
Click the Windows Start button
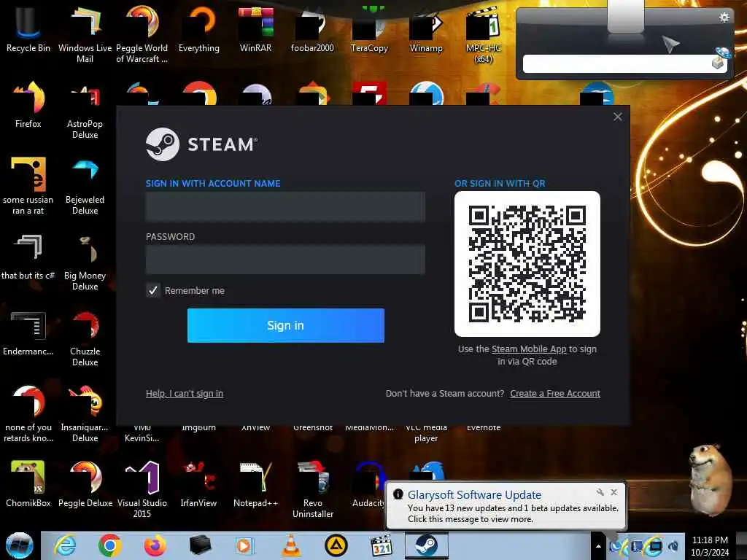click(x=19, y=545)
